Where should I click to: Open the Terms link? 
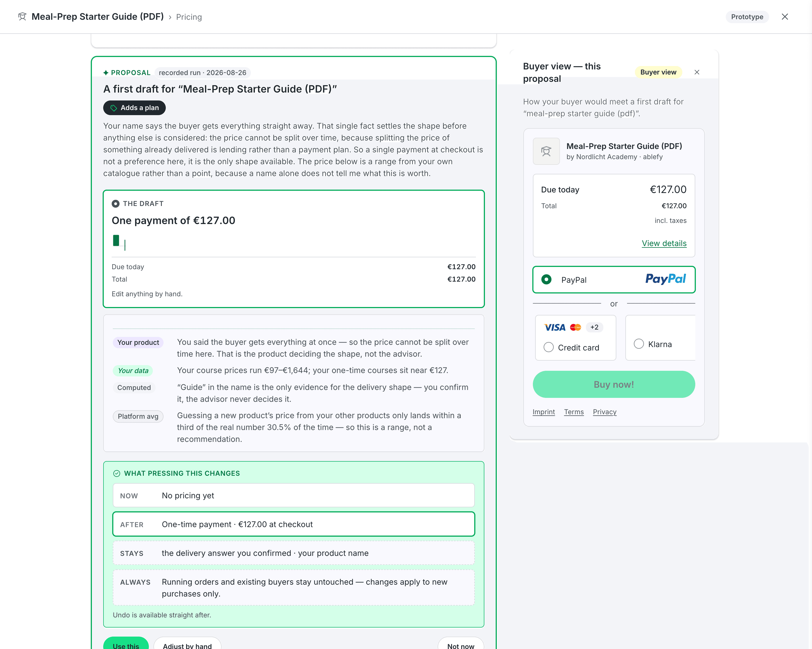coord(573,412)
